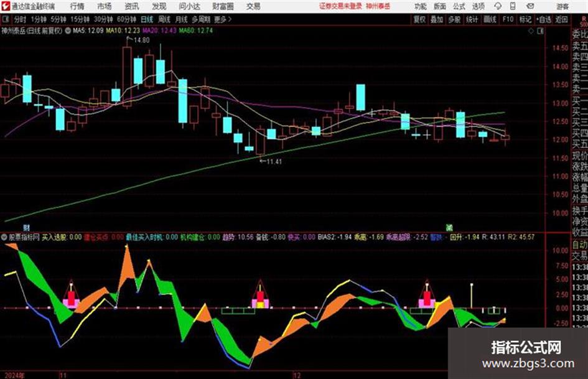Click the 12 month marker on time axis
This screenshot has width=588, height=379.
point(297,375)
